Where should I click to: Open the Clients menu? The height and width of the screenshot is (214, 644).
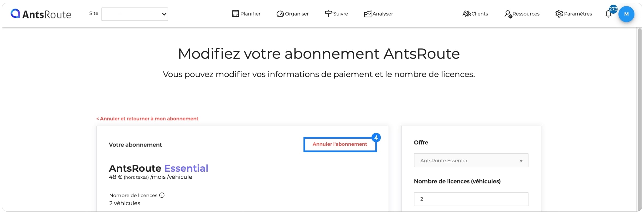pyautogui.click(x=480, y=14)
